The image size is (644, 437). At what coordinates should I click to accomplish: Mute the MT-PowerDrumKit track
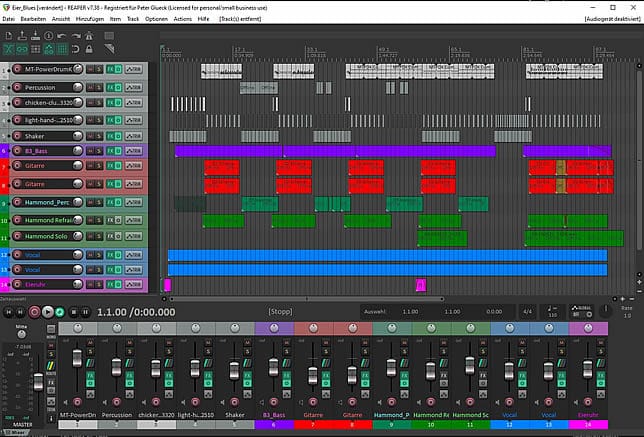pyautogui.click(x=90, y=69)
